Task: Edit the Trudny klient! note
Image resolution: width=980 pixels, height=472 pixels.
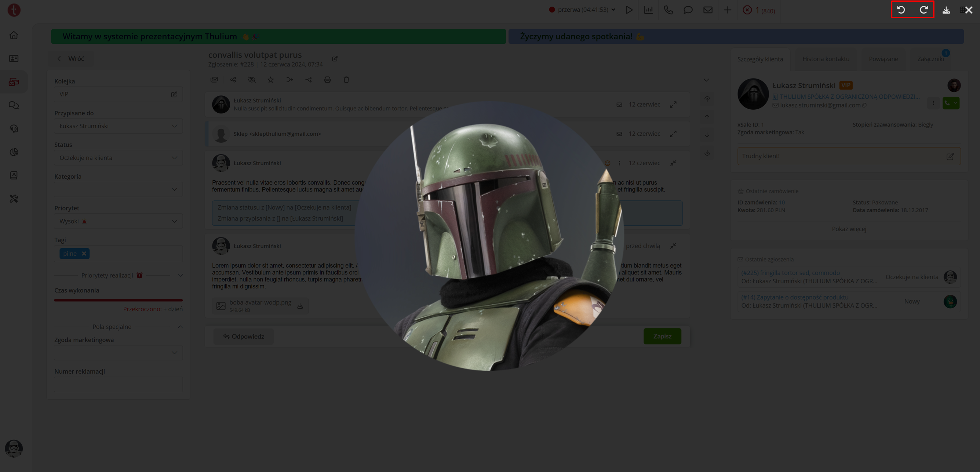Action: (950, 156)
